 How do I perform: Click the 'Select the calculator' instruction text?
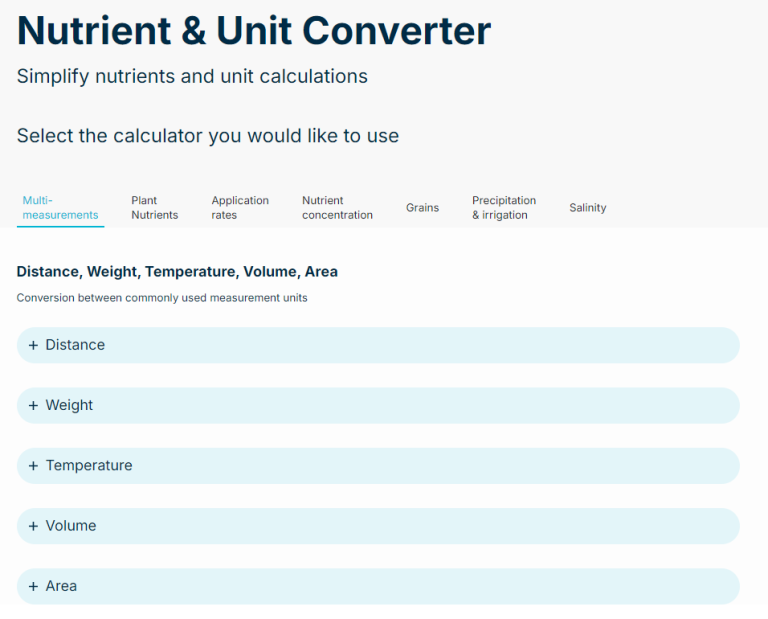coord(208,136)
